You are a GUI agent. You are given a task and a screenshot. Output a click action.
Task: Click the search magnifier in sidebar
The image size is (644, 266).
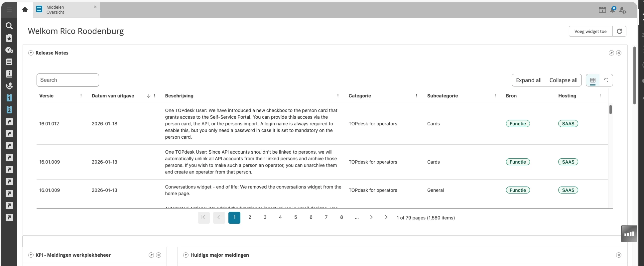click(x=9, y=26)
